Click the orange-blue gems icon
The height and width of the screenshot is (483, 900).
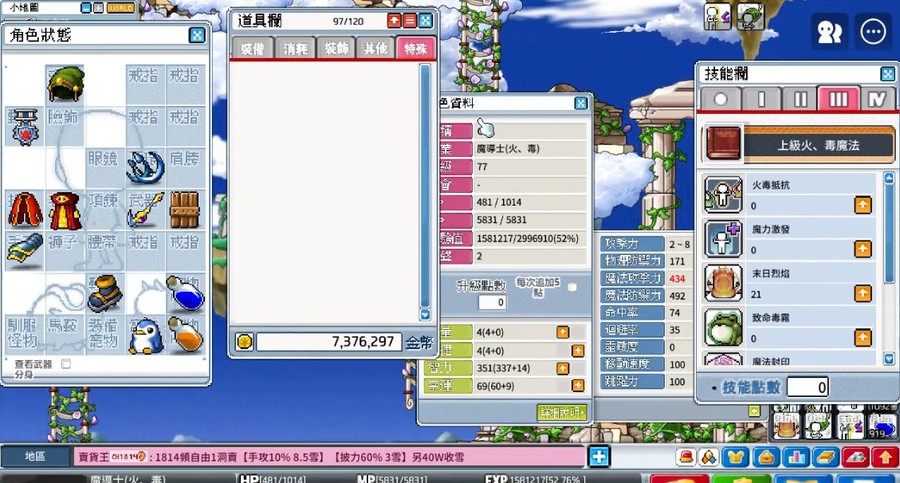click(709, 457)
